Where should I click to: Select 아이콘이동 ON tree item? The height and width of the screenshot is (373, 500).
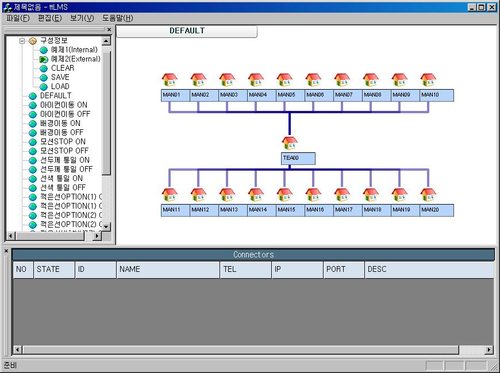point(64,105)
